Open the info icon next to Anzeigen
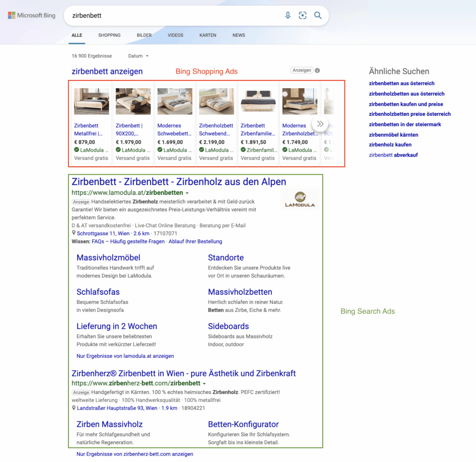 [317, 70]
